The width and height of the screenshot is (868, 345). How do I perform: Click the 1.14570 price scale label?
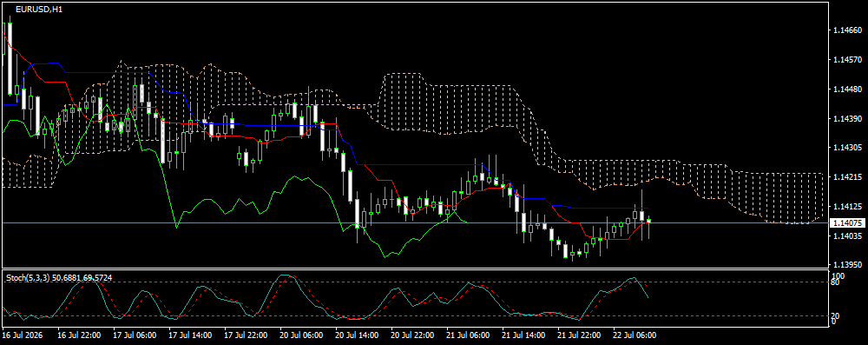click(x=846, y=59)
